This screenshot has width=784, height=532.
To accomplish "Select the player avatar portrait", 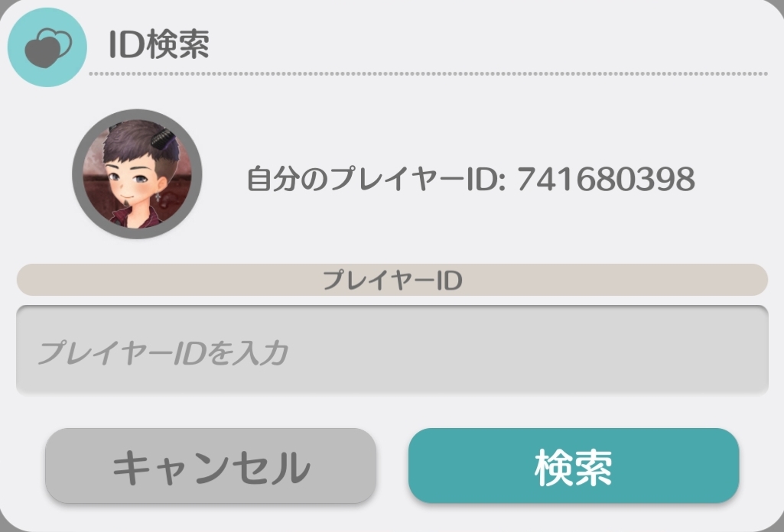I will pos(137,174).
